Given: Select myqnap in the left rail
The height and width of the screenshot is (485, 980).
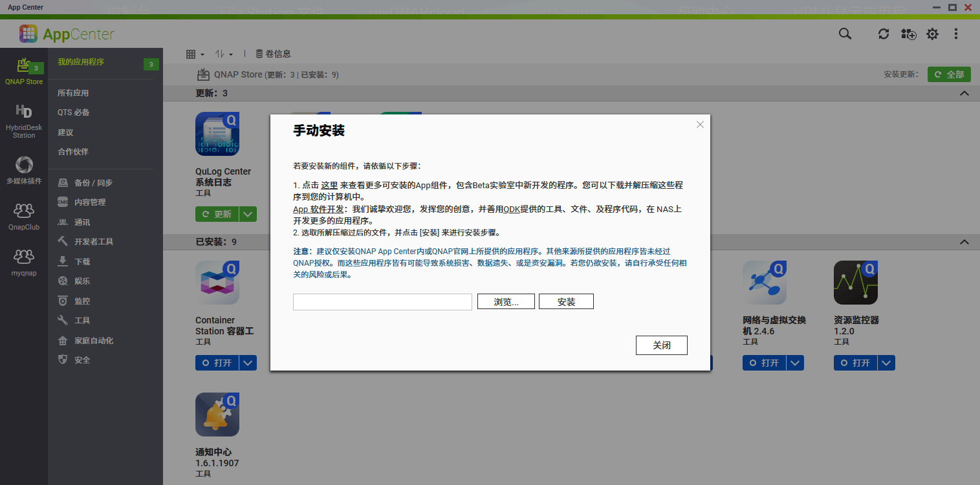Looking at the screenshot, I should click(24, 263).
